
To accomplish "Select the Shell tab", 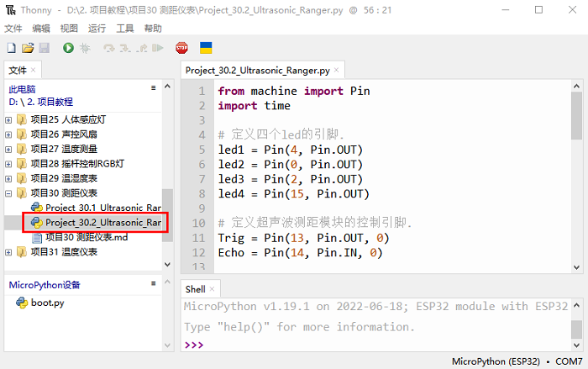I will 195,289.
